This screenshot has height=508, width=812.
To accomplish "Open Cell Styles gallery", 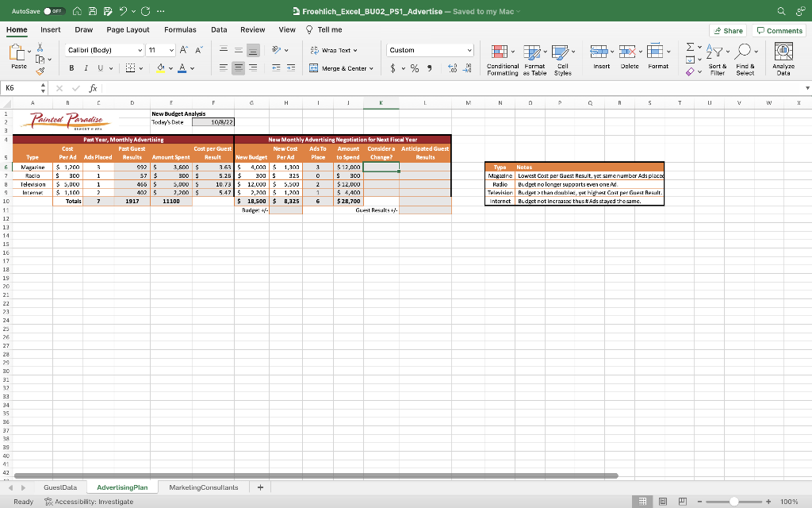I will tap(562, 60).
